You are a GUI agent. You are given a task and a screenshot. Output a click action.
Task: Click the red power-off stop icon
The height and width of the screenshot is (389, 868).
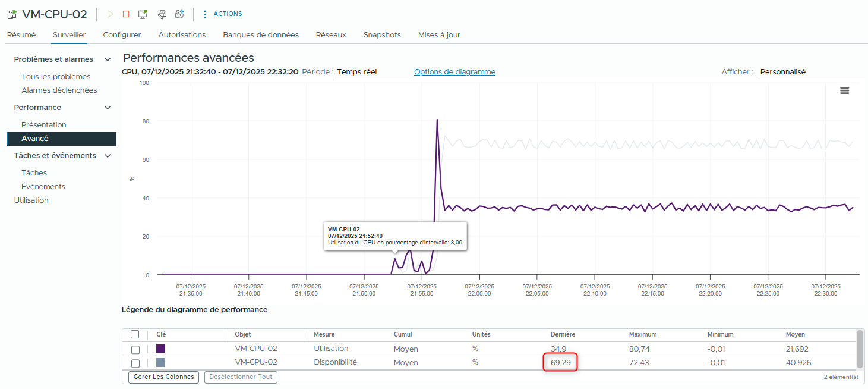tap(125, 14)
